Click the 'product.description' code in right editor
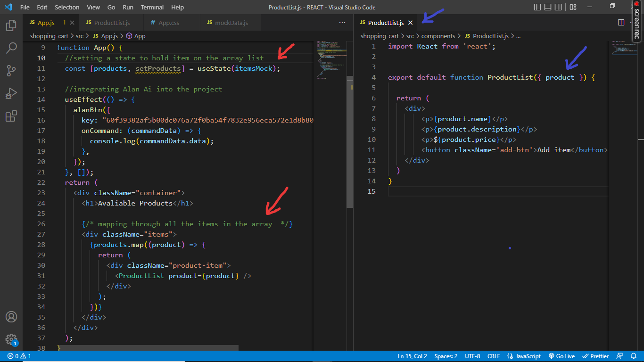Image resolution: width=644 pixels, height=362 pixels. [x=477, y=129]
